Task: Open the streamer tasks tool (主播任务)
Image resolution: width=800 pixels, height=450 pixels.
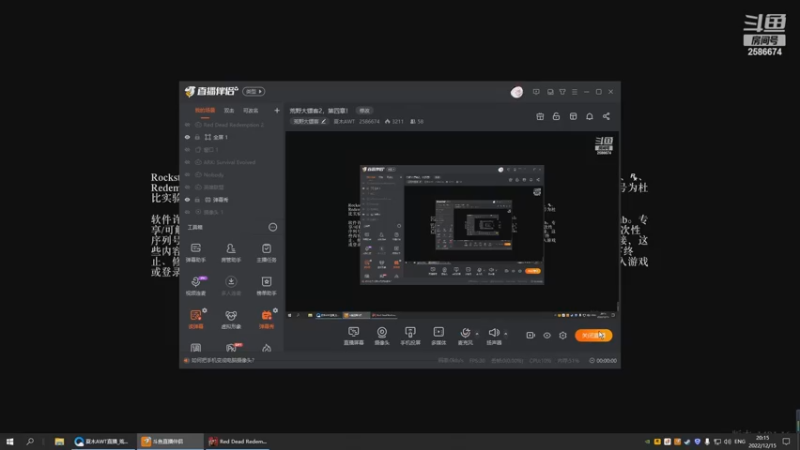Action: (266, 253)
